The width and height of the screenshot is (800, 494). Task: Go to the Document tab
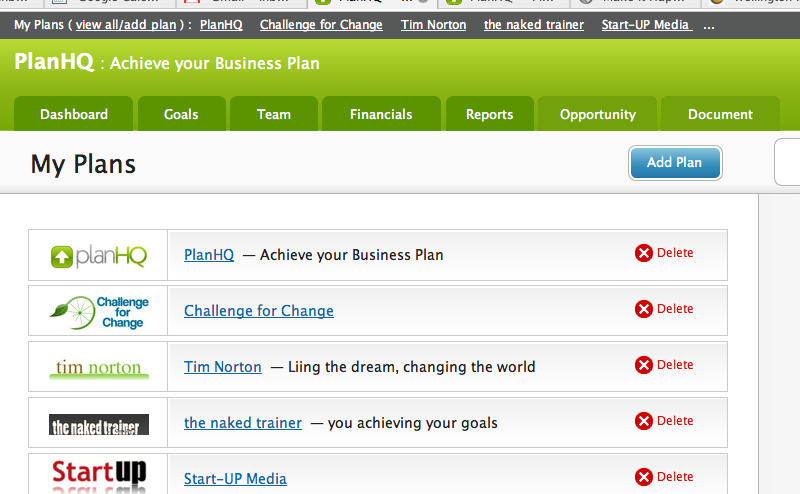(x=720, y=114)
